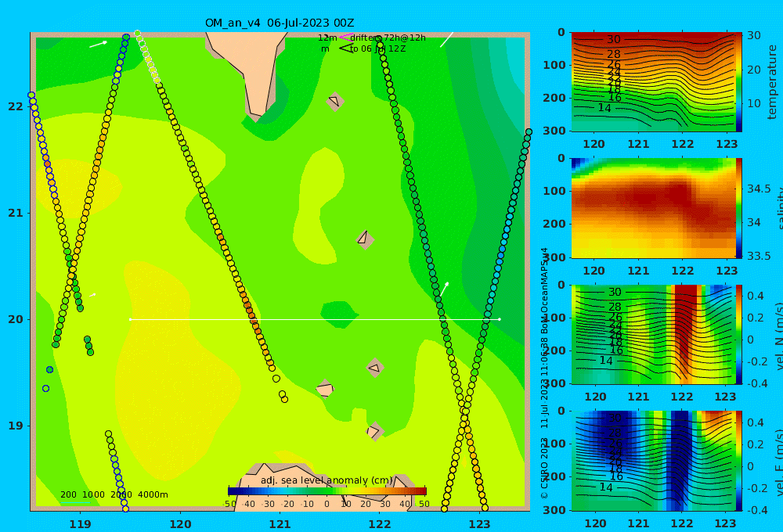The height and width of the screenshot is (532, 783).
Task: Click the plot title OM_an_v4 06-Jul-2023 00Z
Action: (280, 23)
